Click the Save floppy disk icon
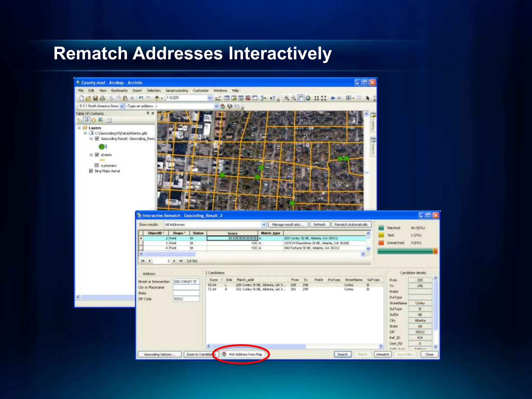Screen dimensions: 532x399 (x=95, y=98)
